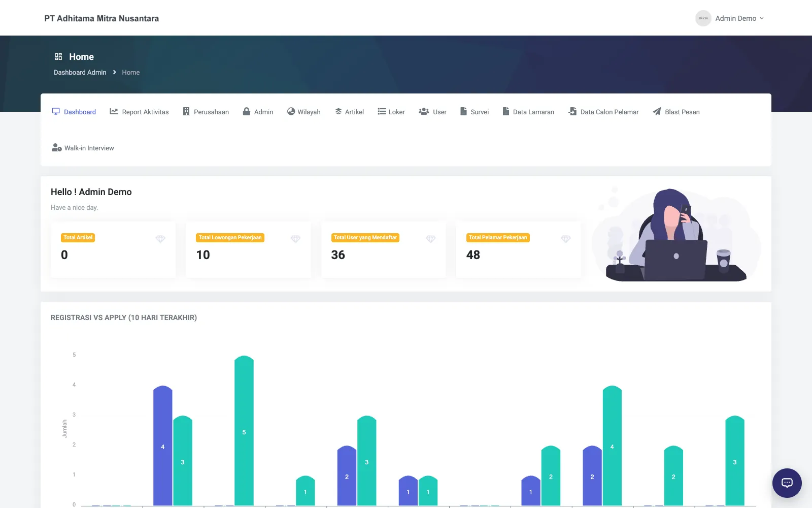Screen dimensions: 812x508
Task: Click the Data Calon Pelamar import icon
Action: click(x=572, y=112)
